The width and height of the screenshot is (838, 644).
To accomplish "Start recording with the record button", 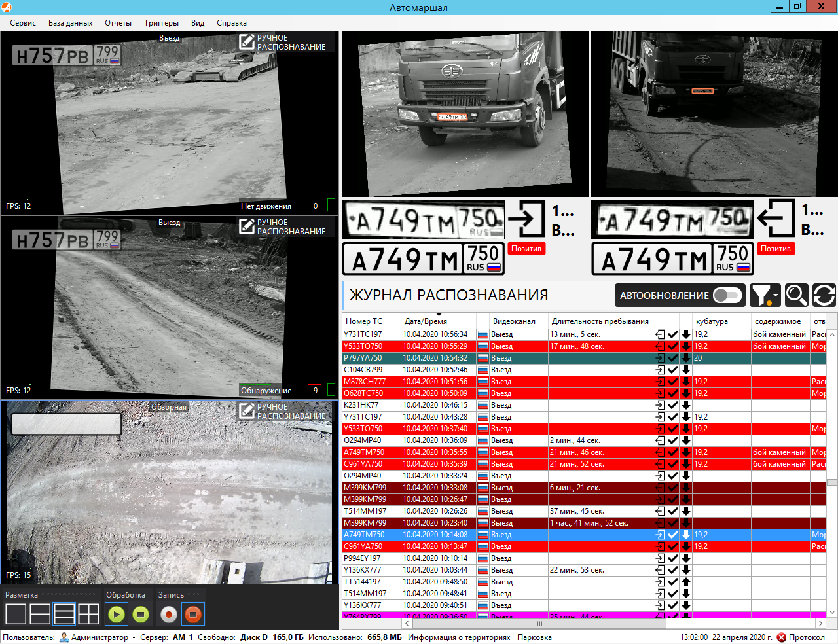I will click(x=169, y=615).
